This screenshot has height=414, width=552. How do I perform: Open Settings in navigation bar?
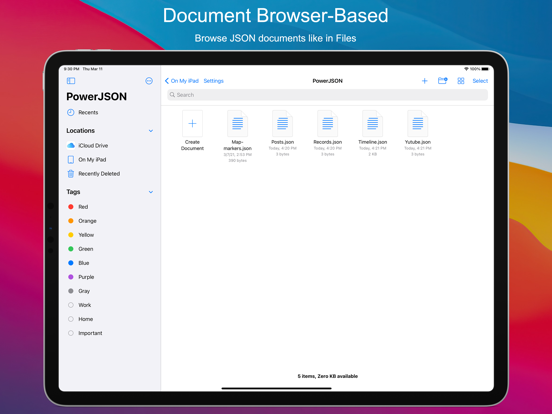[x=214, y=81]
